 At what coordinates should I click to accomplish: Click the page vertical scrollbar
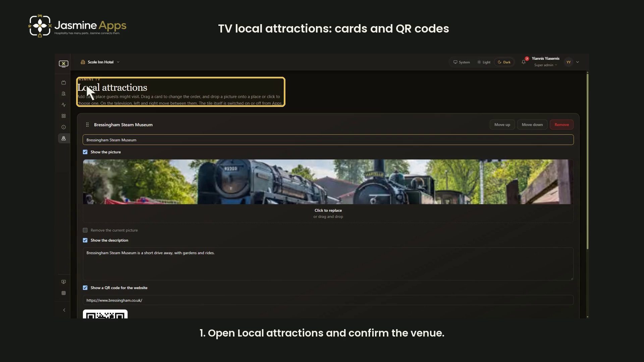click(587, 161)
